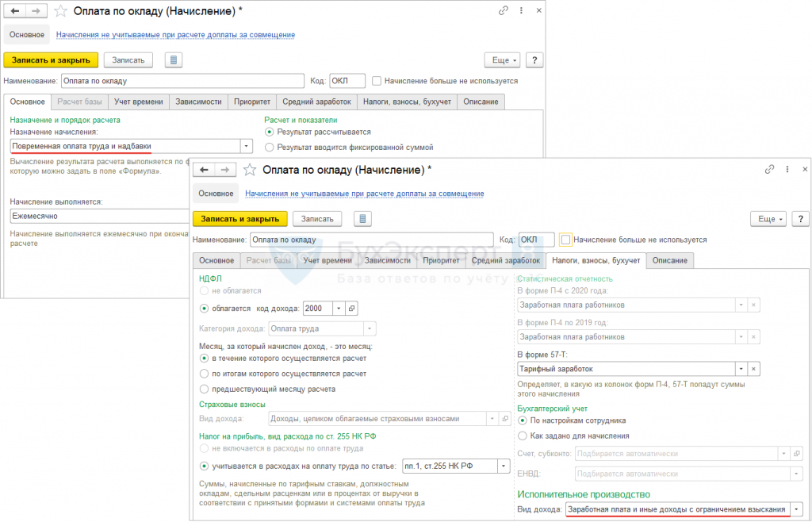The width and height of the screenshot is (812, 522).
Task: Open Налоги, взносы, бухучет tab in rear window
Action: pyautogui.click(x=407, y=102)
